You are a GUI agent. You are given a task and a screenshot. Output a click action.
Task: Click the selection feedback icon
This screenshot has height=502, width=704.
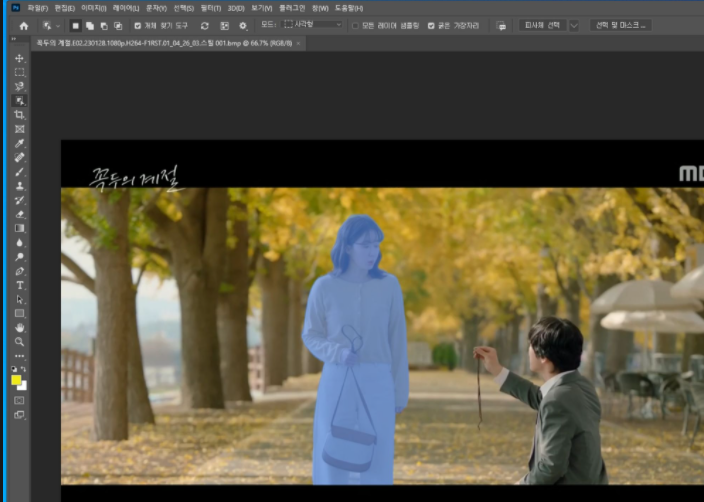[501, 26]
